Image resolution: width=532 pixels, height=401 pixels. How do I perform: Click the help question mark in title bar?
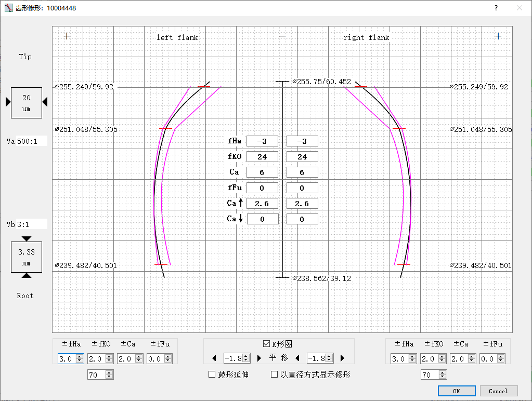click(496, 8)
